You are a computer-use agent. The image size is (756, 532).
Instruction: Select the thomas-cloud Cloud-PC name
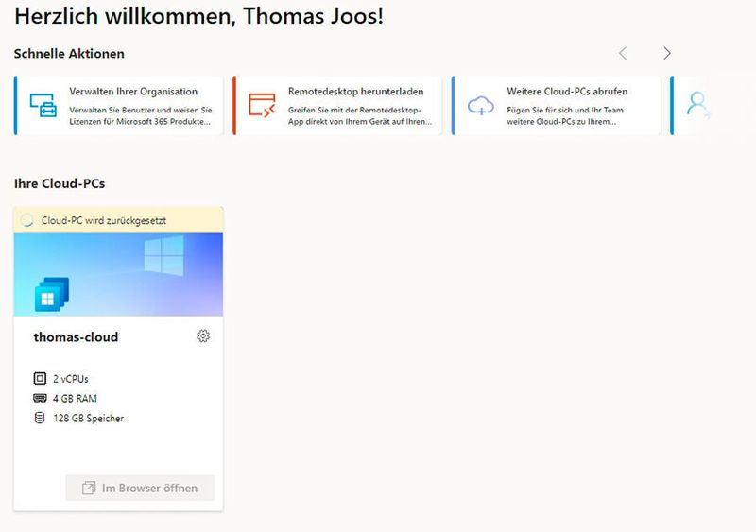point(76,337)
